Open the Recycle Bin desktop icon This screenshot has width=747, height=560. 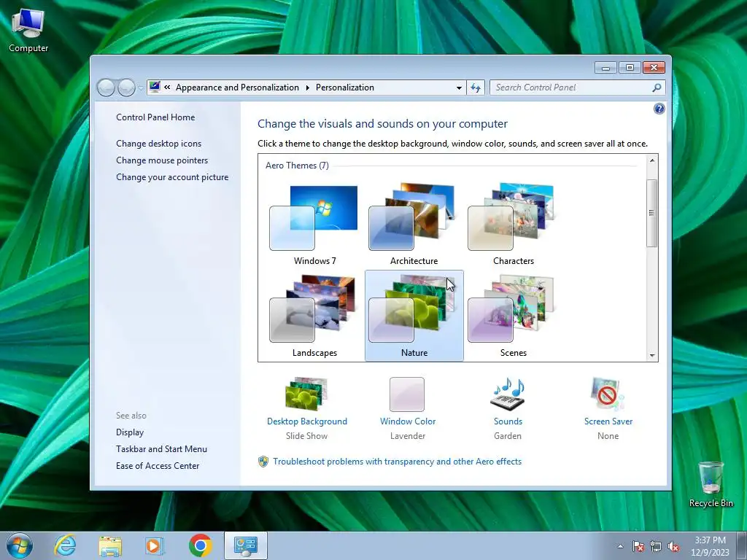click(711, 484)
